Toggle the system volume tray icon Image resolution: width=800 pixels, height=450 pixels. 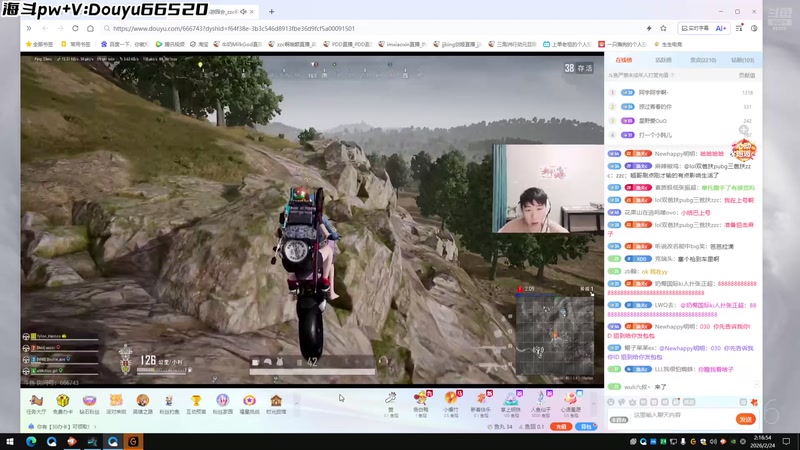click(x=713, y=442)
